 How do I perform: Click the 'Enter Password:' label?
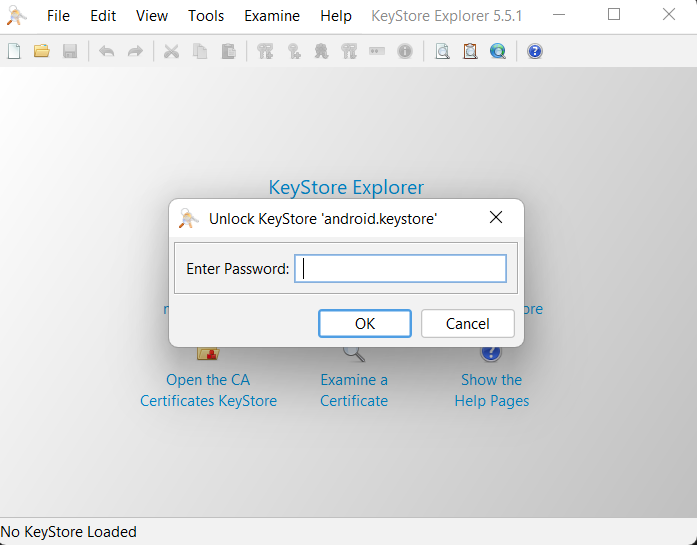point(238,269)
